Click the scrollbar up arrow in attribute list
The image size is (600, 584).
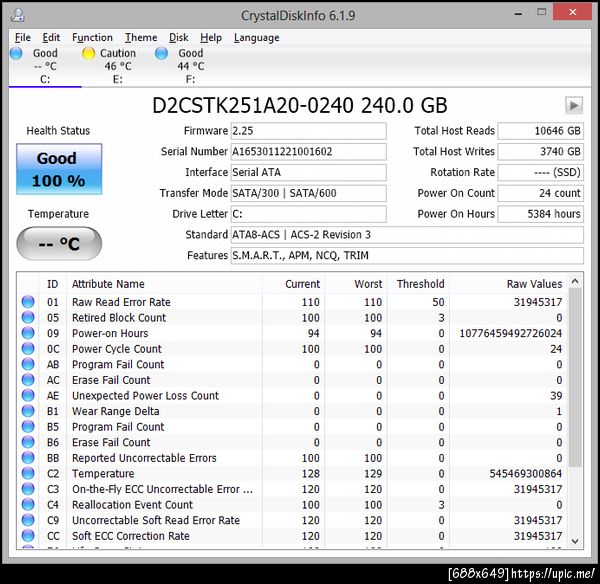(575, 282)
